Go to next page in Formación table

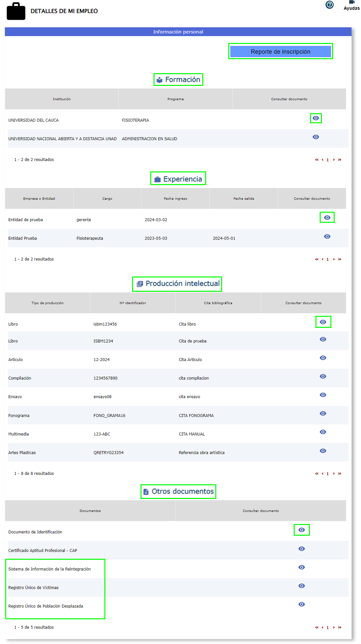coord(334,160)
